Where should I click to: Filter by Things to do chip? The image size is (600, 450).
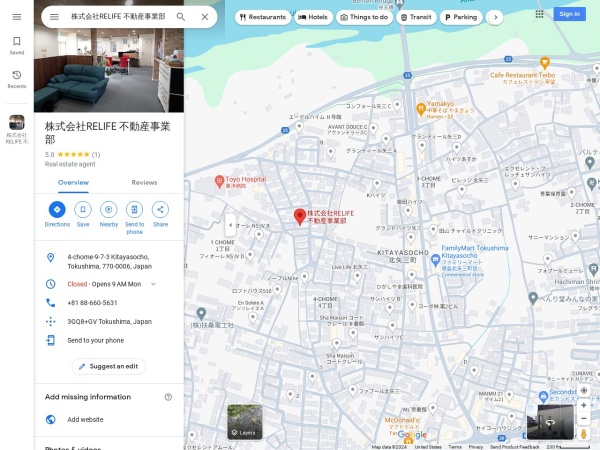click(364, 17)
